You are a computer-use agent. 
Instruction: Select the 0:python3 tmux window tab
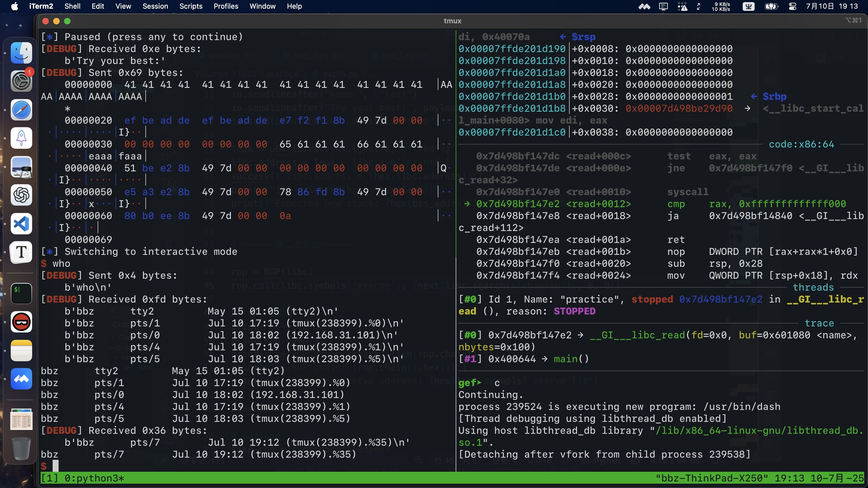click(x=94, y=478)
